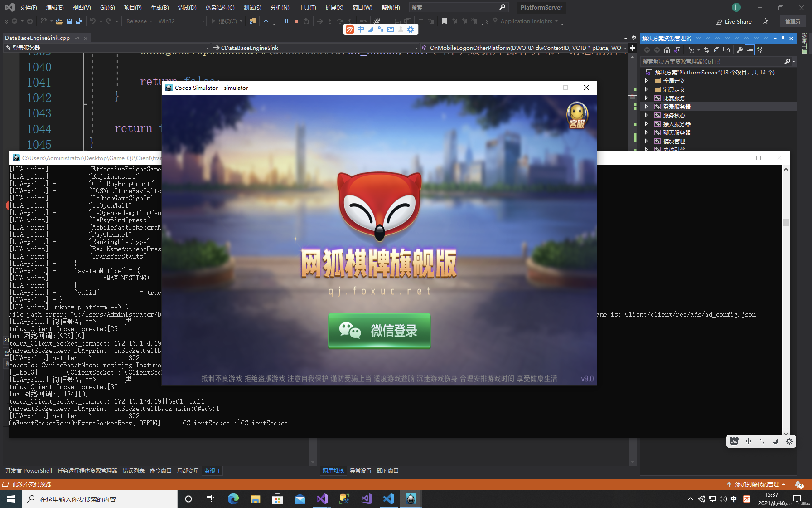Open the 生成(B) build menu
The height and width of the screenshot is (508, 812).
pyautogui.click(x=160, y=7)
